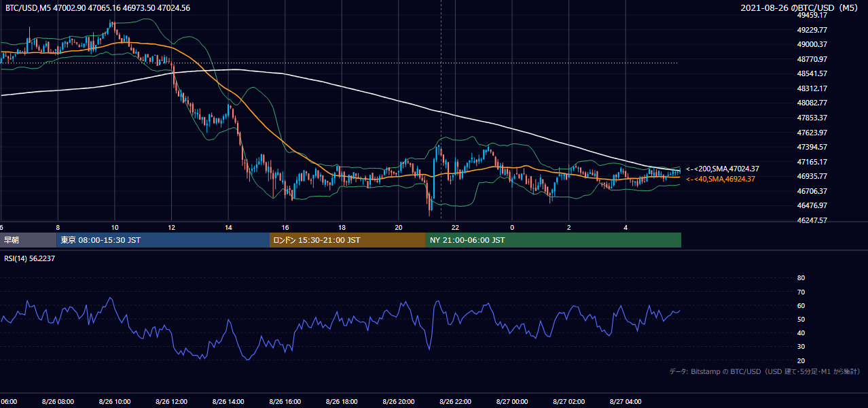Click the 200 SMA label 47024.37
This screenshot has width=868, height=408.
(722, 169)
